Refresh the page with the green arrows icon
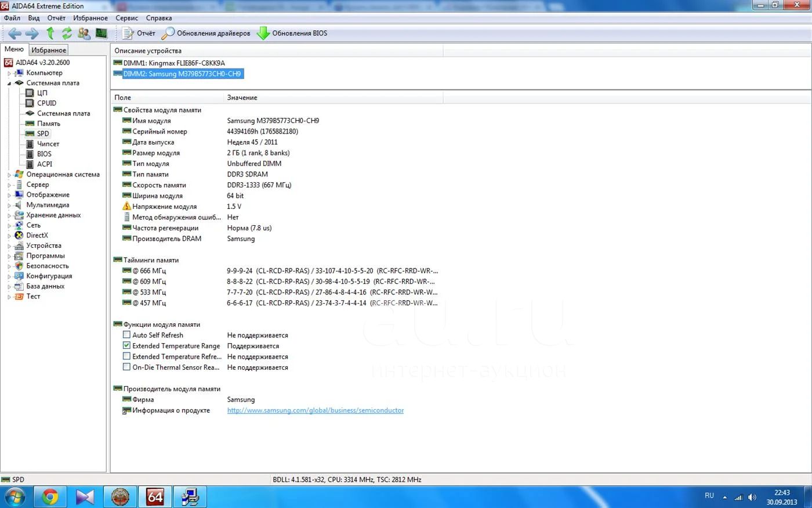 (67, 34)
